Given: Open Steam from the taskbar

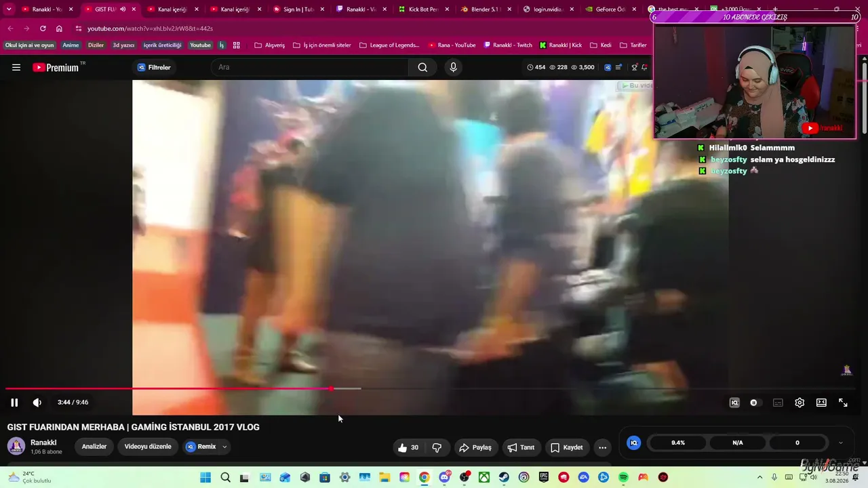Looking at the screenshot, I should [x=504, y=477].
